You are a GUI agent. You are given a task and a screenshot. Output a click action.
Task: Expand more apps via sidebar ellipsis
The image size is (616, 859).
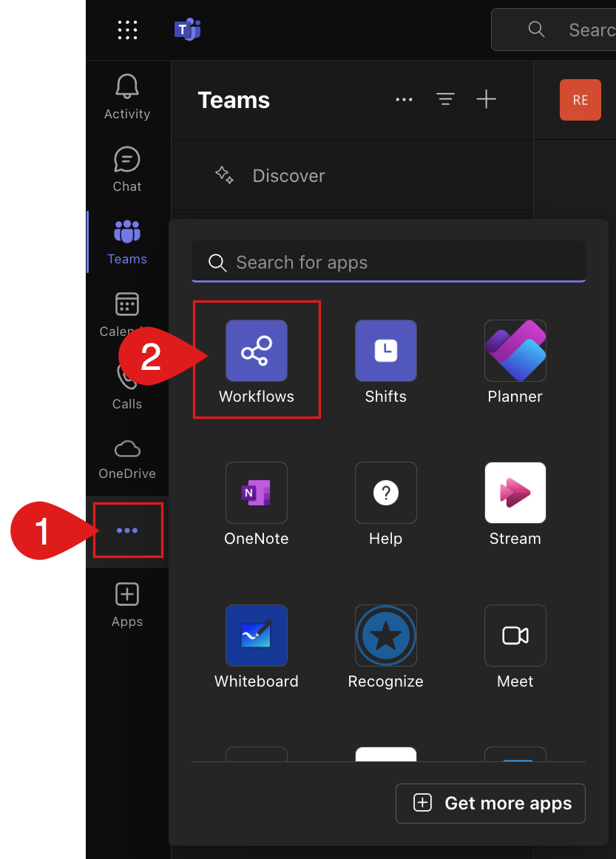127,530
